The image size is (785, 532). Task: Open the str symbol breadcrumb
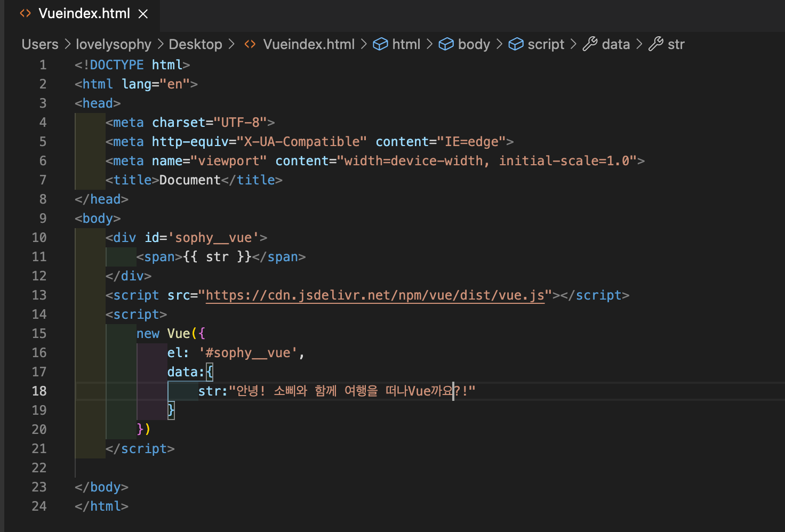676,44
